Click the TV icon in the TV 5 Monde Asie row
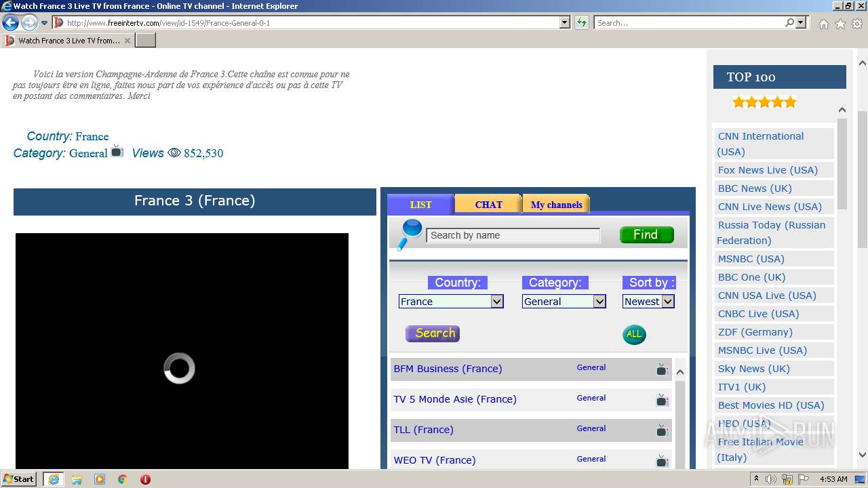Screen dimensions: 868x488 (x=662, y=400)
